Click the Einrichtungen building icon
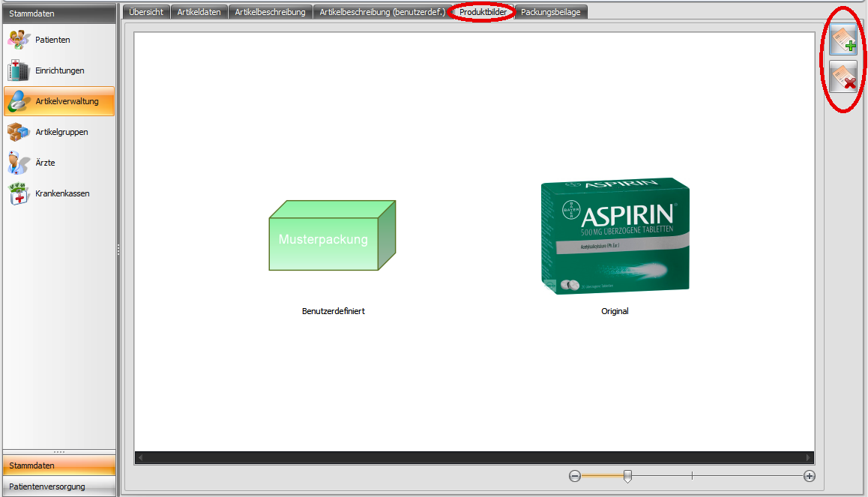This screenshot has height=497, width=868. [18, 70]
